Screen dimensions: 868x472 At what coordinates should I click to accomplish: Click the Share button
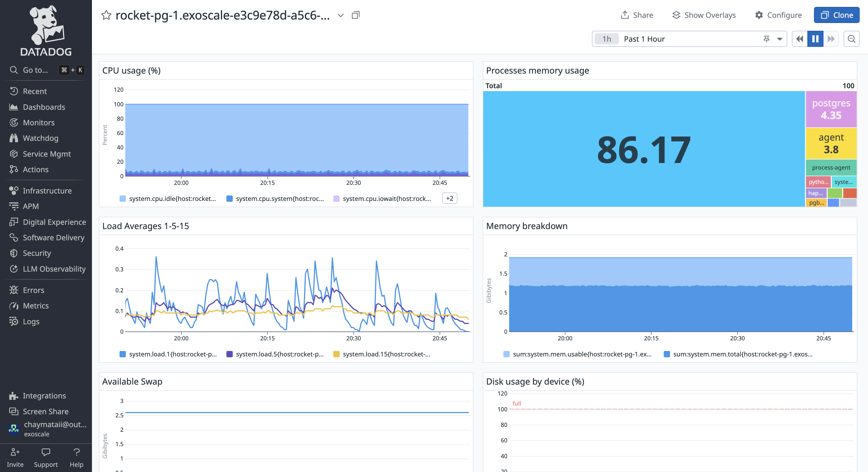pos(636,15)
